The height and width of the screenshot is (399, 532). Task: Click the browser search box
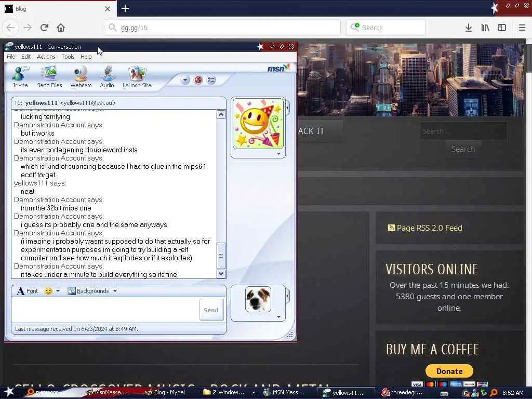(385, 28)
